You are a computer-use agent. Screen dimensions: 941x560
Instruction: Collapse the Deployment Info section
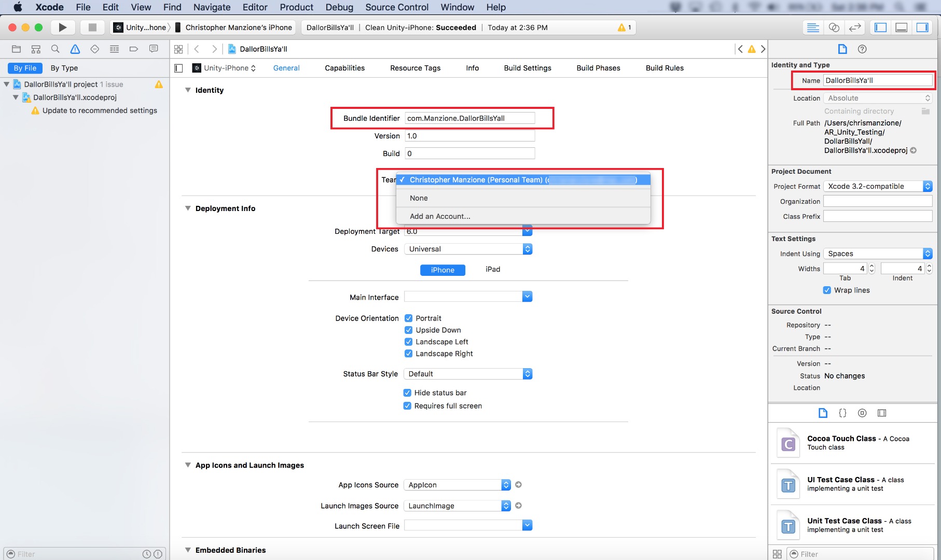[188, 208]
